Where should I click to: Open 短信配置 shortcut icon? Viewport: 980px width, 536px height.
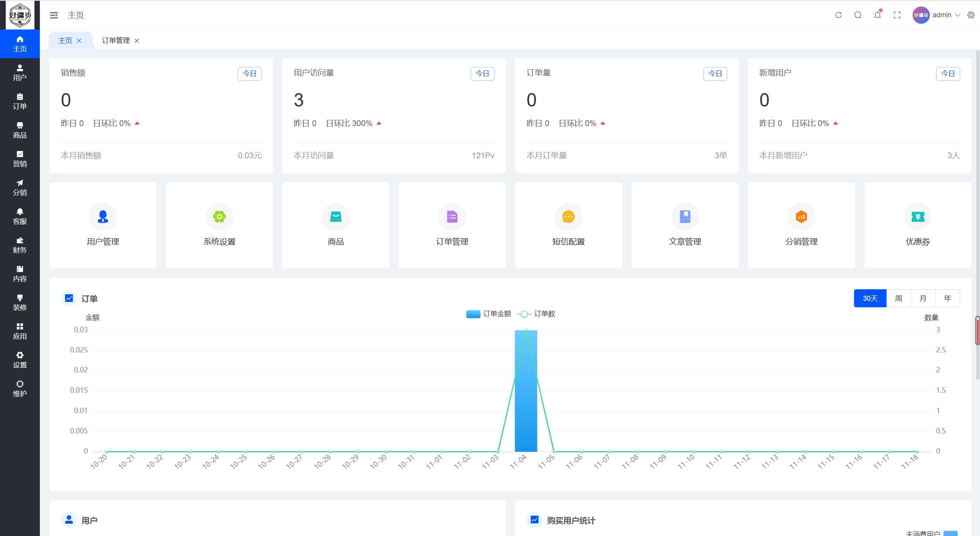point(568,217)
